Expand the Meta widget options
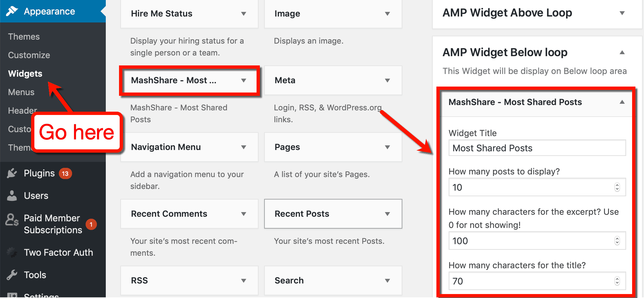 coord(387,80)
